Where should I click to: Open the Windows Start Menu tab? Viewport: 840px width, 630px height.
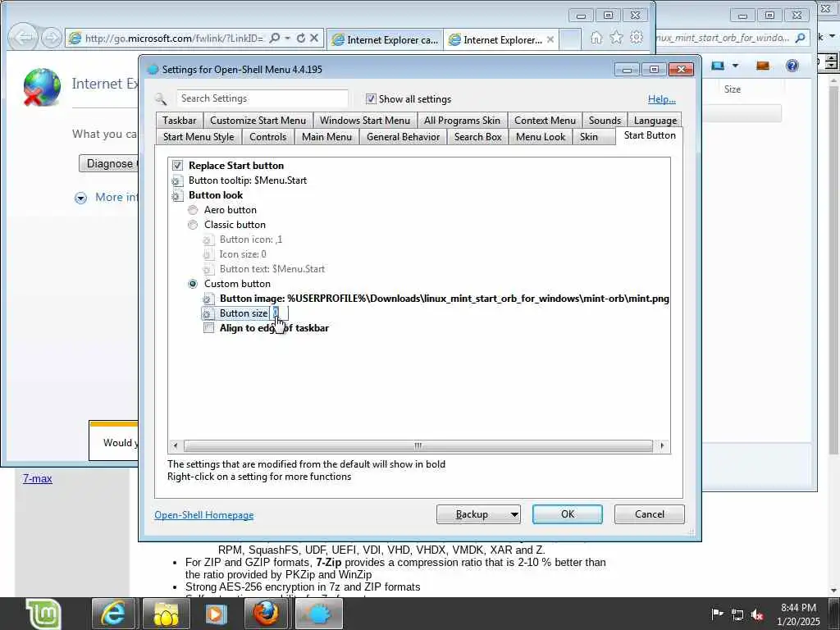pyautogui.click(x=365, y=121)
